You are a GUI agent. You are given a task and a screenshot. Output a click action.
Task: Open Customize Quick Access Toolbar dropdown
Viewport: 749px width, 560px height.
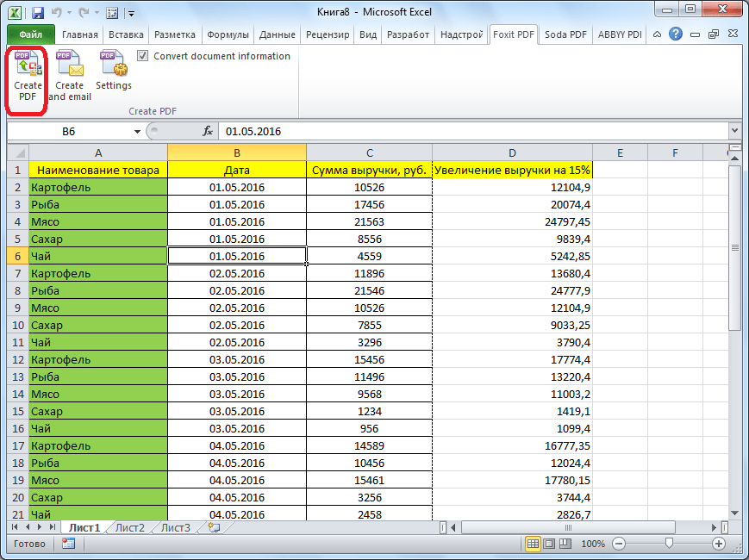pyautogui.click(x=130, y=14)
